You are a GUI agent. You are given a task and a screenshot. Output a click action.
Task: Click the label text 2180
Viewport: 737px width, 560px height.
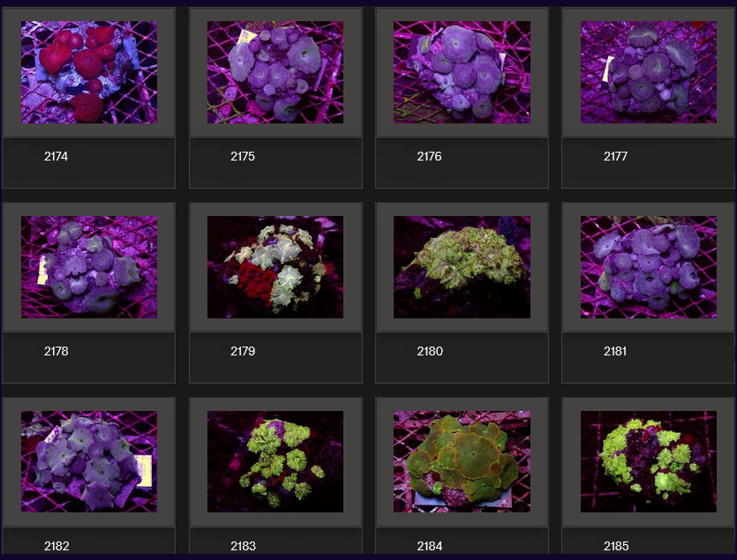tap(430, 351)
